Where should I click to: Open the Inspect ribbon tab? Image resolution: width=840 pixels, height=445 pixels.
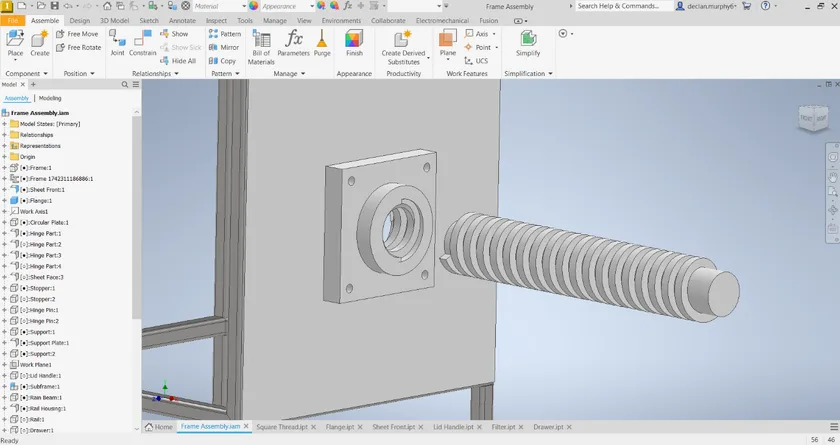pos(216,20)
